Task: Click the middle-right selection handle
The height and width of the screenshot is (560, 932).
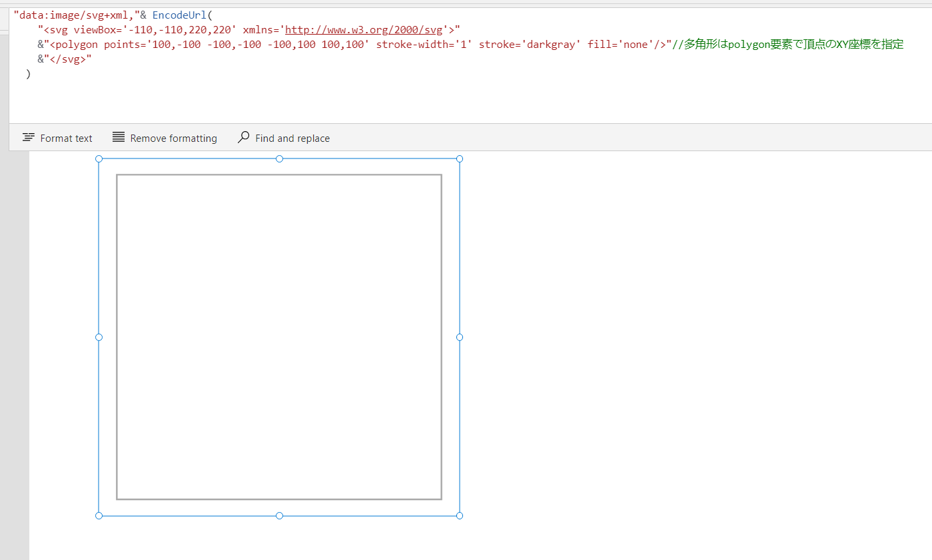Action: 460,337
